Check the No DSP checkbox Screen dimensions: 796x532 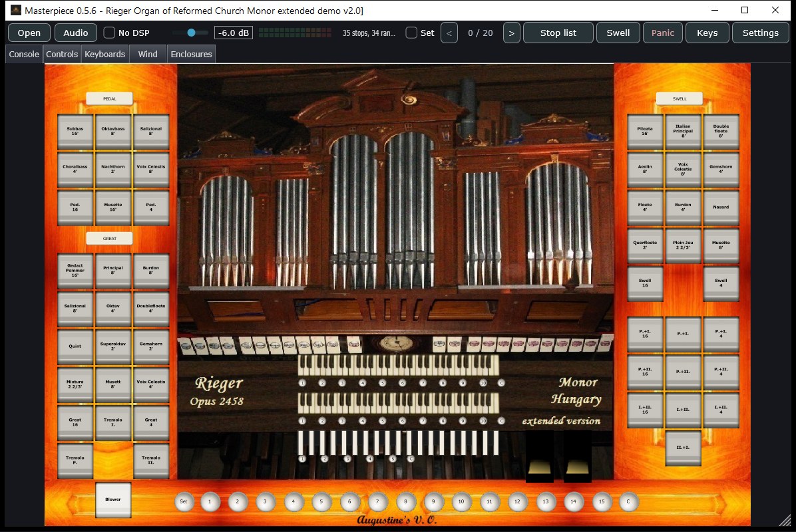tap(109, 33)
